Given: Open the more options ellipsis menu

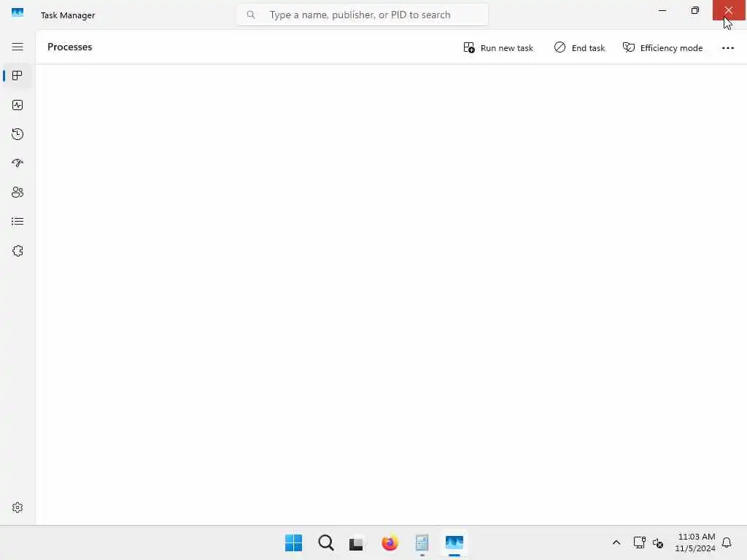Looking at the screenshot, I should point(728,47).
